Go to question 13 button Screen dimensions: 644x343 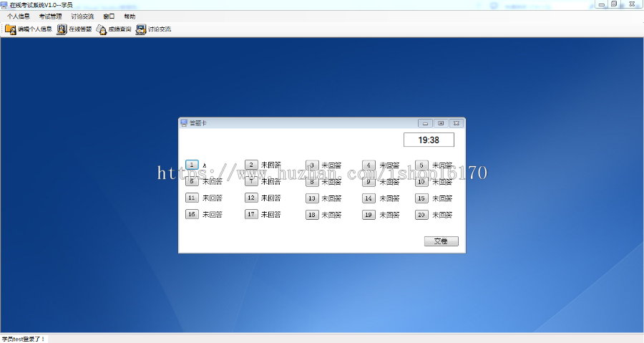tap(312, 198)
